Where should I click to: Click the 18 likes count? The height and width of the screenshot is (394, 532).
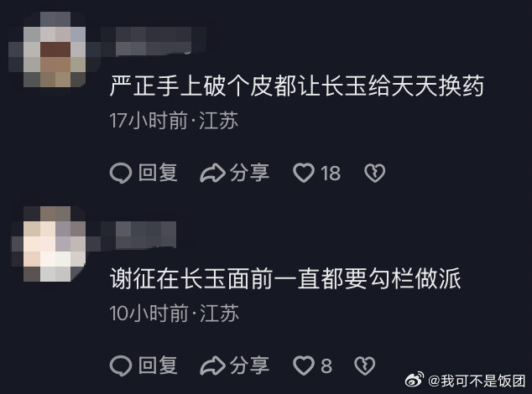pyautogui.click(x=331, y=174)
